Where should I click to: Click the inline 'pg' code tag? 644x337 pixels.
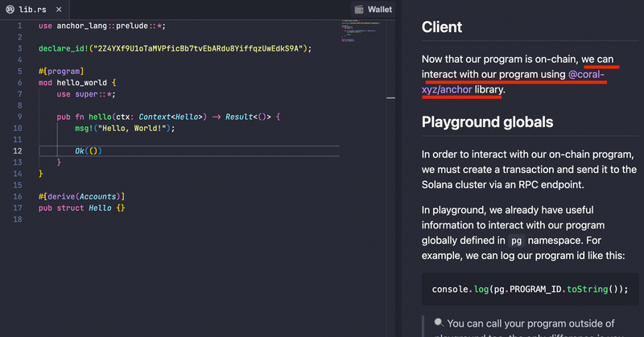[x=516, y=240]
